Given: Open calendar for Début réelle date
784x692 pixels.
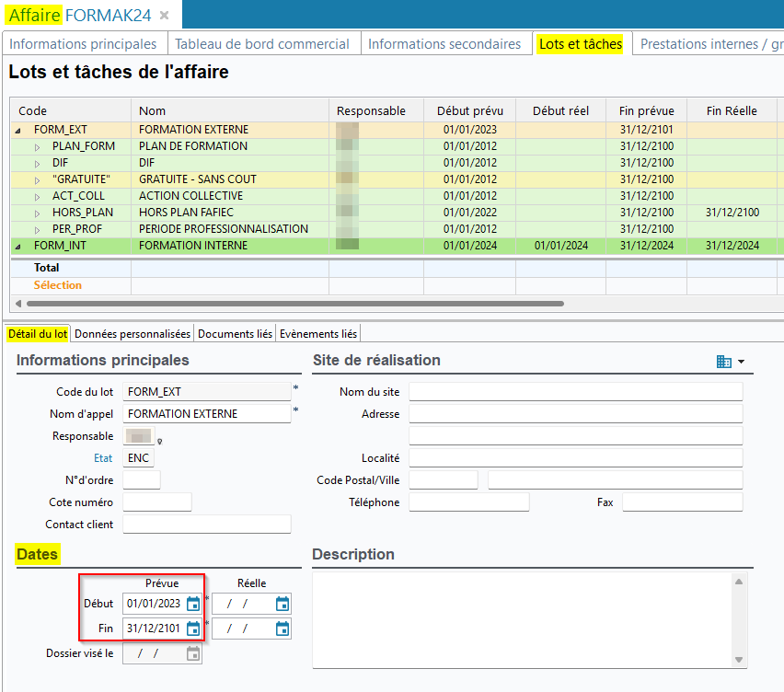Looking at the screenshot, I should pos(282,604).
